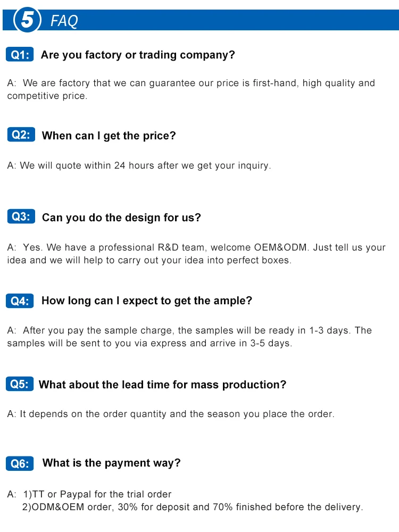Select the Q6 blue badge

coord(20,463)
